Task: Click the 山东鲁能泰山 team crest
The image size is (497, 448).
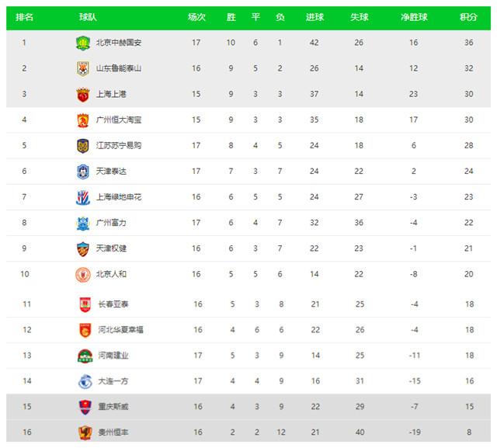Action: click(x=83, y=68)
